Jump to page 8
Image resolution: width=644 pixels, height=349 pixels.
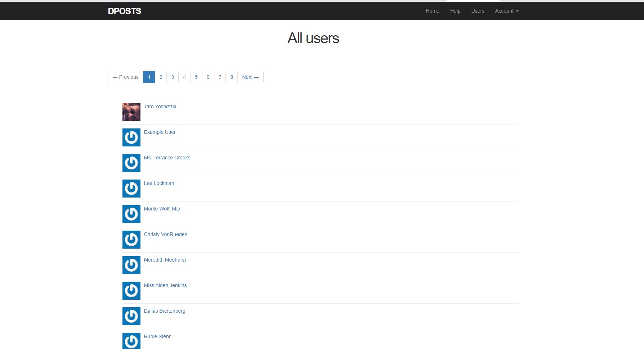[232, 77]
